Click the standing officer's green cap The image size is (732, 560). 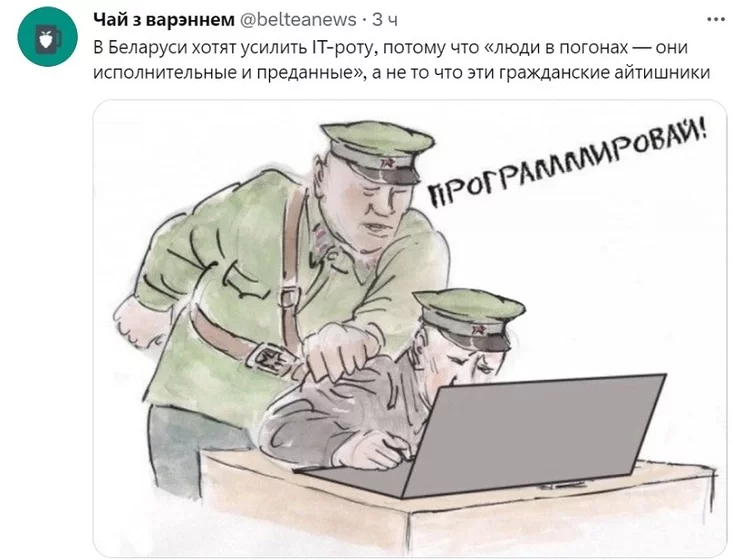pos(378,150)
